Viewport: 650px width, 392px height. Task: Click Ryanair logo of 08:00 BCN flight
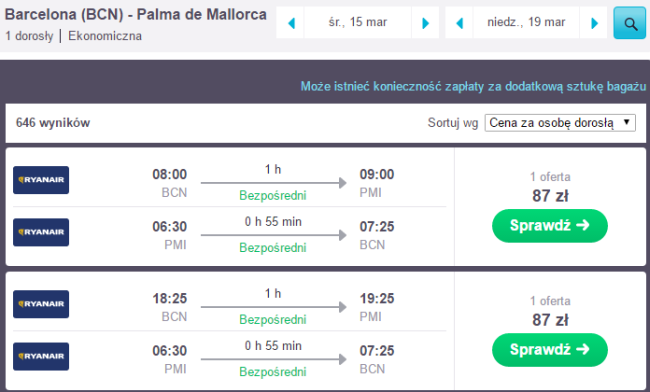41,180
